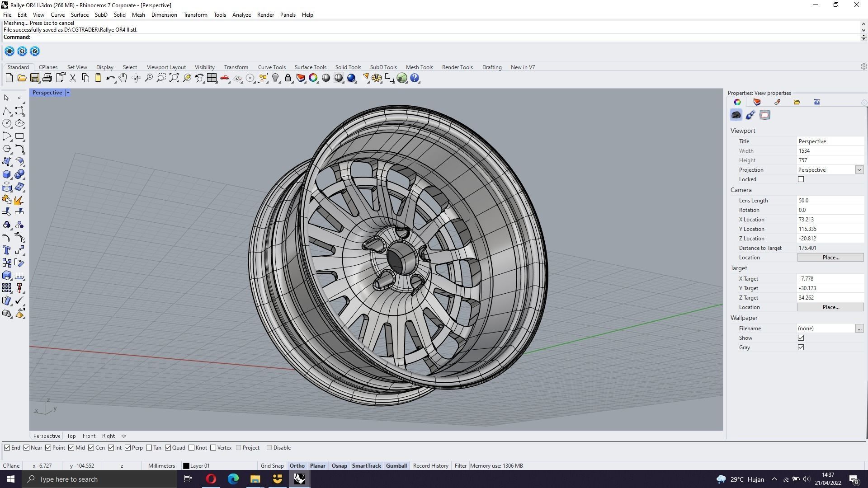The image size is (868, 488).
Task: Activate the Pan hand tool
Action: tap(123, 78)
